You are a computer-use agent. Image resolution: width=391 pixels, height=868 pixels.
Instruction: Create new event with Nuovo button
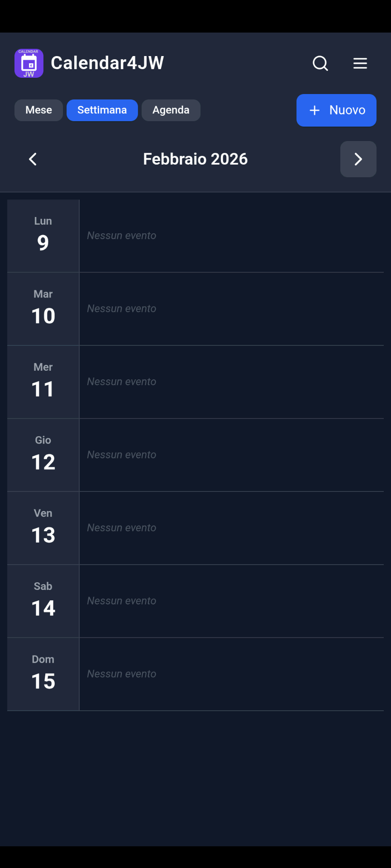point(336,110)
